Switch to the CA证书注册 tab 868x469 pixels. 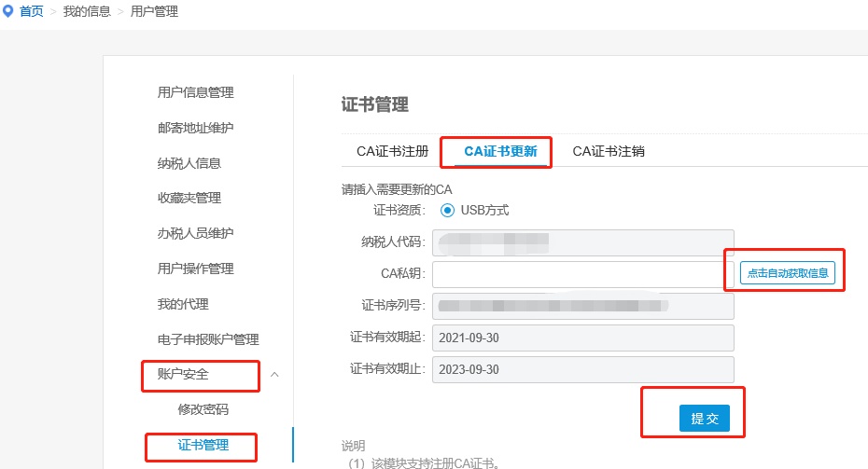(393, 151)
